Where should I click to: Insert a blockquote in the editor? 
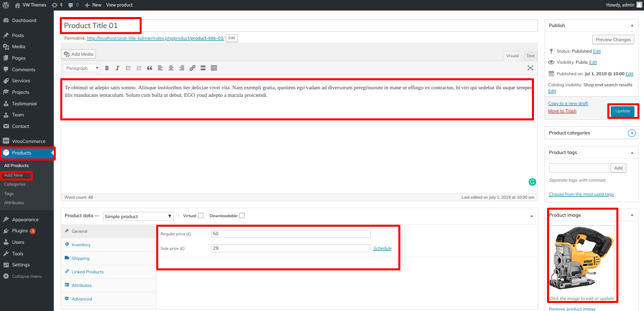pyautogui.click(x=150, y=68)
